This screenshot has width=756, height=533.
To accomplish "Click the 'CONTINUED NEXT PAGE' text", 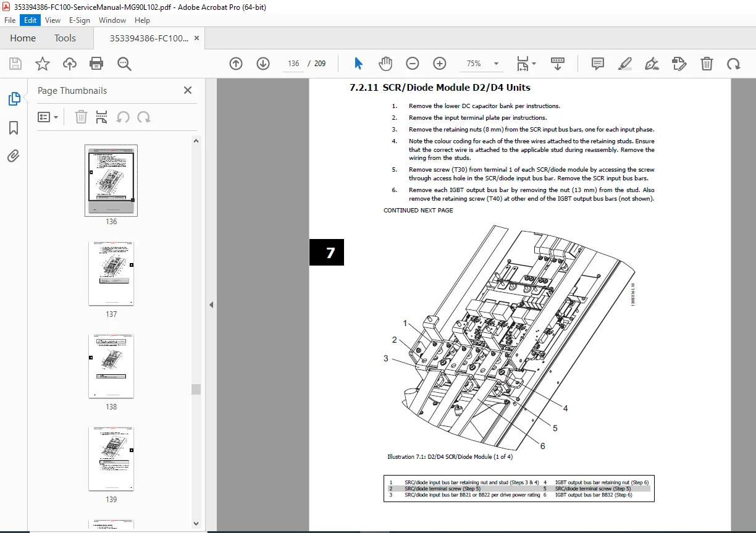I will (x=418, y=211).
